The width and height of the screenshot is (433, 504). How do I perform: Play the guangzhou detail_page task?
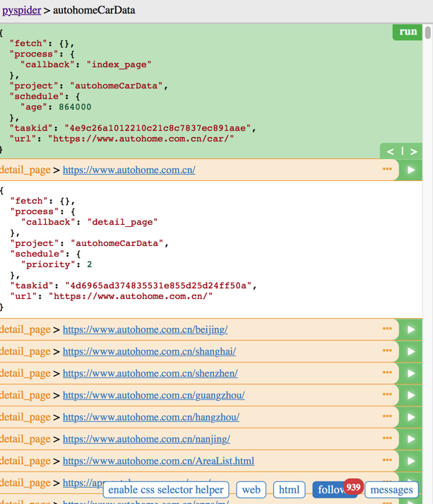tap(411, 395)
